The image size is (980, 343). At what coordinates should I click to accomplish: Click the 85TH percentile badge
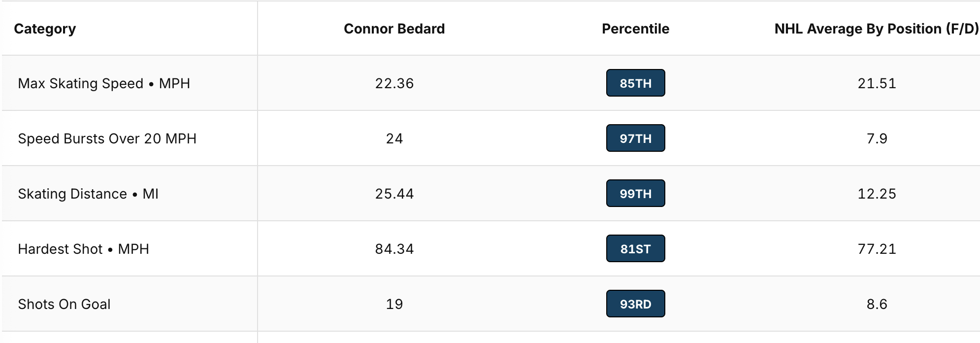coord(635,83)
